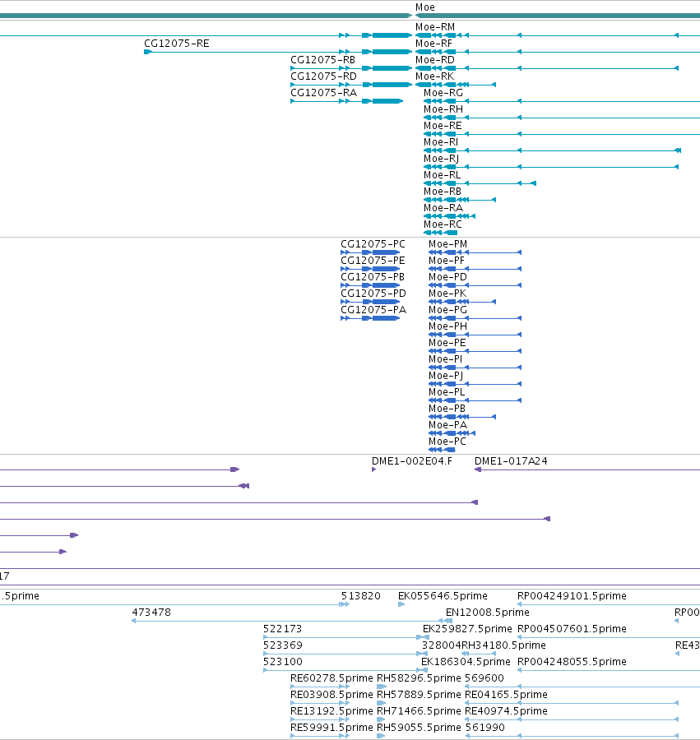Screen dimensions: 700x740
Task: Select the EN12008.5prime EST label
Action: coord(488,613)
